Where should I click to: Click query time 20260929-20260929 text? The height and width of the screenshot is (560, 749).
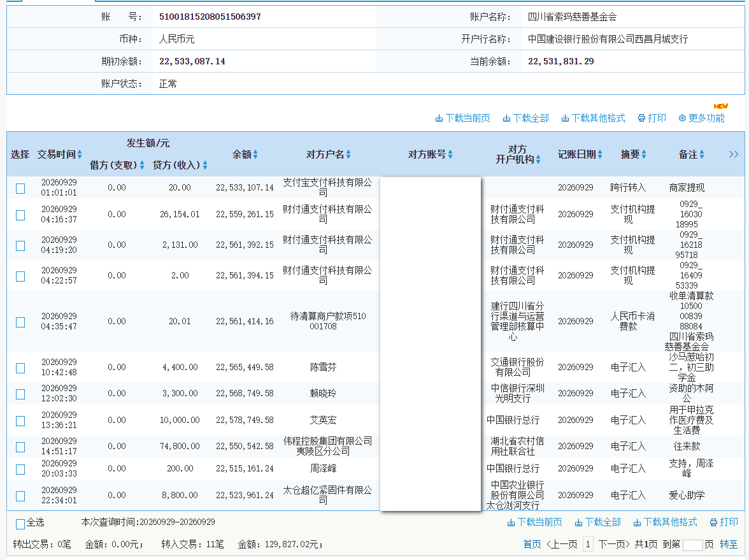tap(177, 522)
